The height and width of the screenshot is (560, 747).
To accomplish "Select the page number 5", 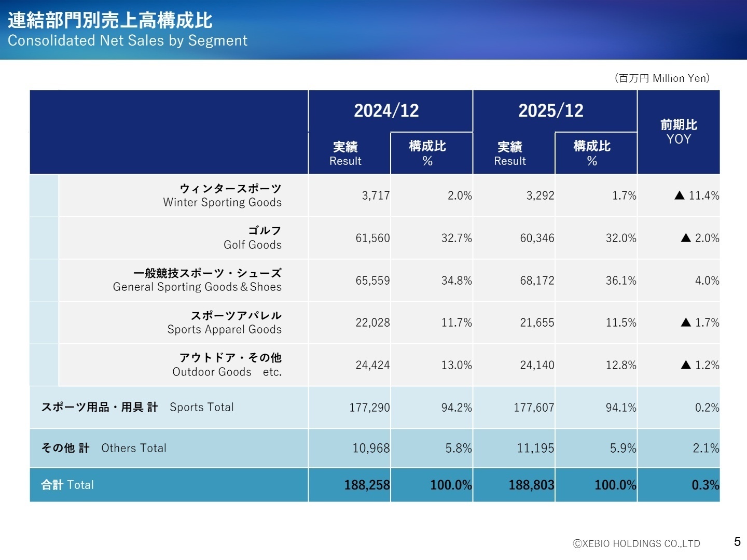I will [737, 541].
